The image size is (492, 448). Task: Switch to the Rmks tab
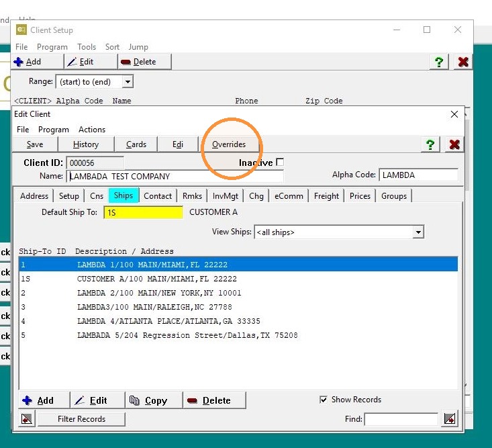click(x=192, y=196)
